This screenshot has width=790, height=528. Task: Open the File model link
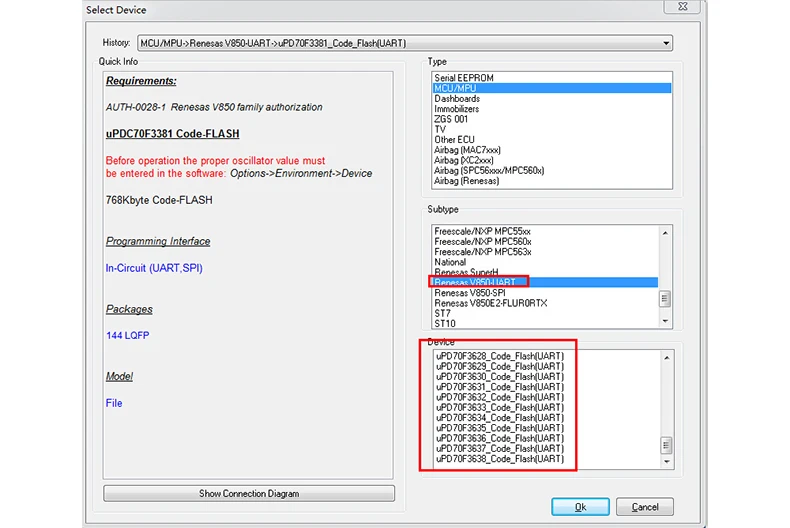(x=114, y=403)
